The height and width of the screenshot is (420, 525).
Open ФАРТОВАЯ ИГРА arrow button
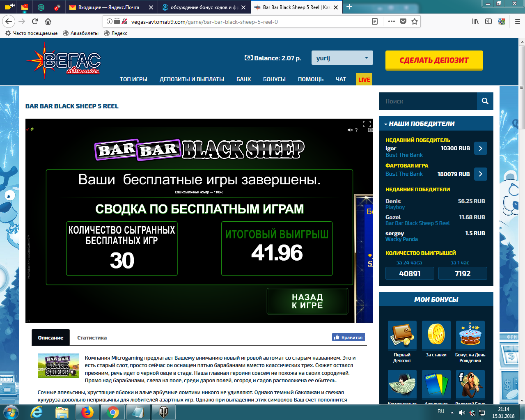click(481, 174)
